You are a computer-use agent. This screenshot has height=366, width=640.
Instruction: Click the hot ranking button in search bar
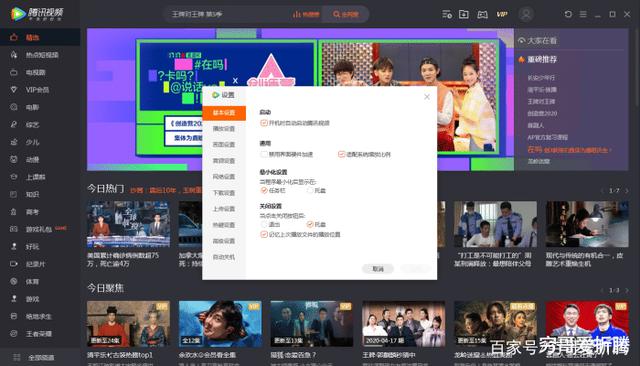(306, 14)
